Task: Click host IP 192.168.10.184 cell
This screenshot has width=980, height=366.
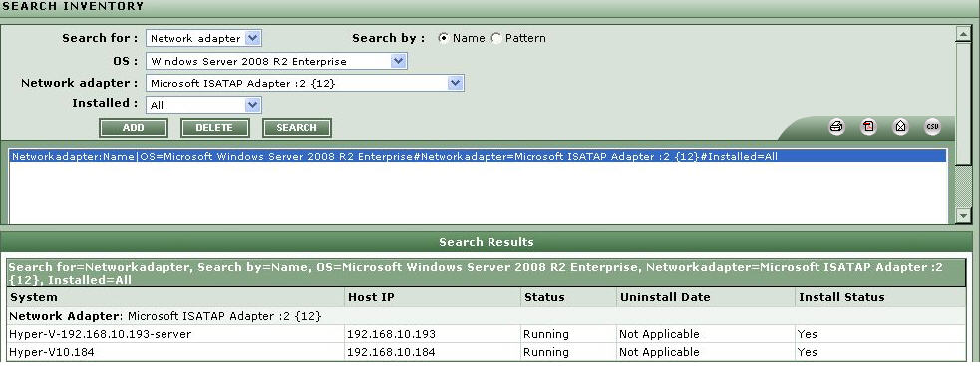Action: 391,352
